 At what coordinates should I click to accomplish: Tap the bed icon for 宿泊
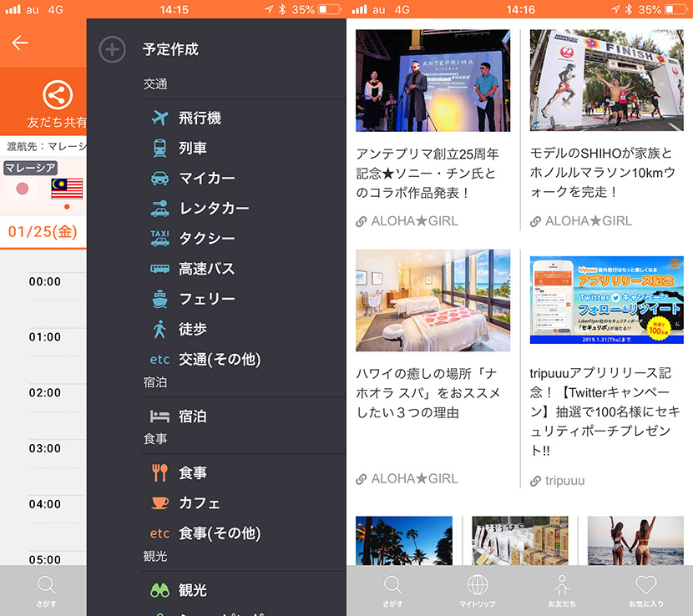(x=159, y=416)
